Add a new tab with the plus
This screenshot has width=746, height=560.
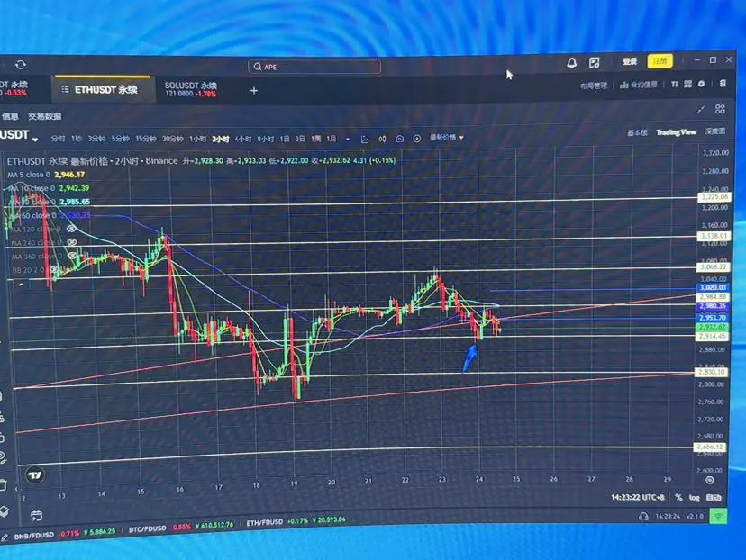click(x=254, y=90)
